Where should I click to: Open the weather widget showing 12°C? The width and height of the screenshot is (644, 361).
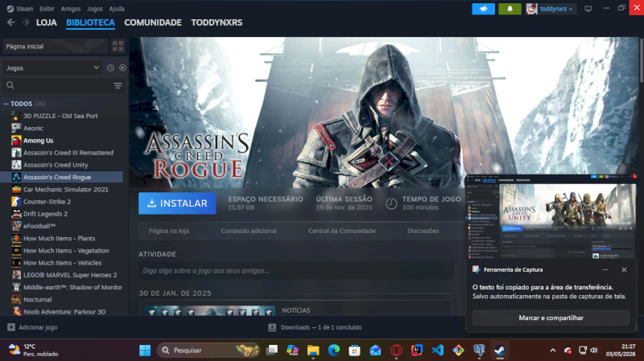[x=34, y=350]
